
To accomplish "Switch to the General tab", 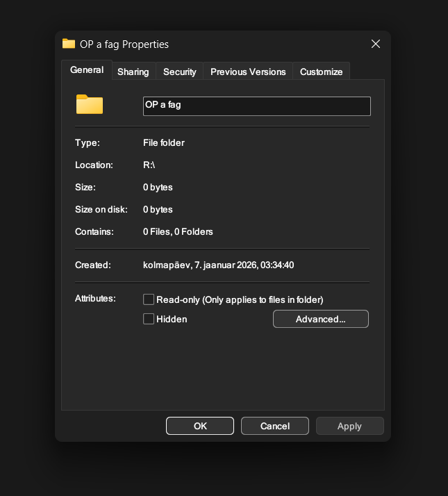I will pyautogui.click(x=87, y=70).
